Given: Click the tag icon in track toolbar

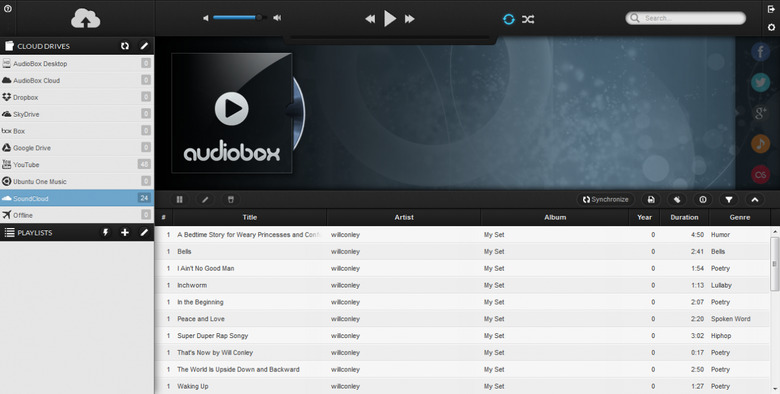Looking at the screenshot, I should [x=677, y=199].
